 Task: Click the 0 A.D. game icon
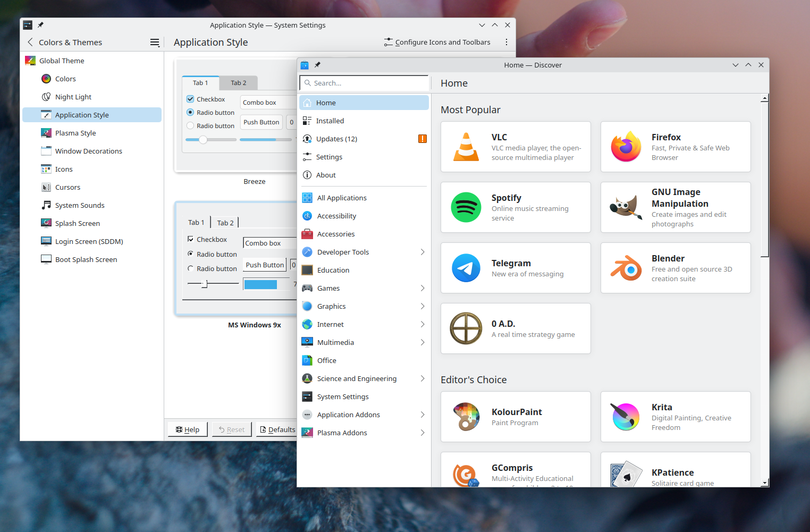click(x=466, y=328)
